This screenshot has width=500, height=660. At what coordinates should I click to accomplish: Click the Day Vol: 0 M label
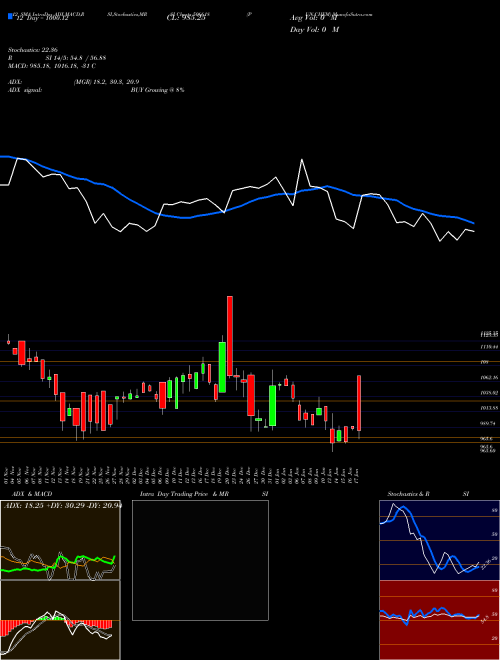[314, 30]
